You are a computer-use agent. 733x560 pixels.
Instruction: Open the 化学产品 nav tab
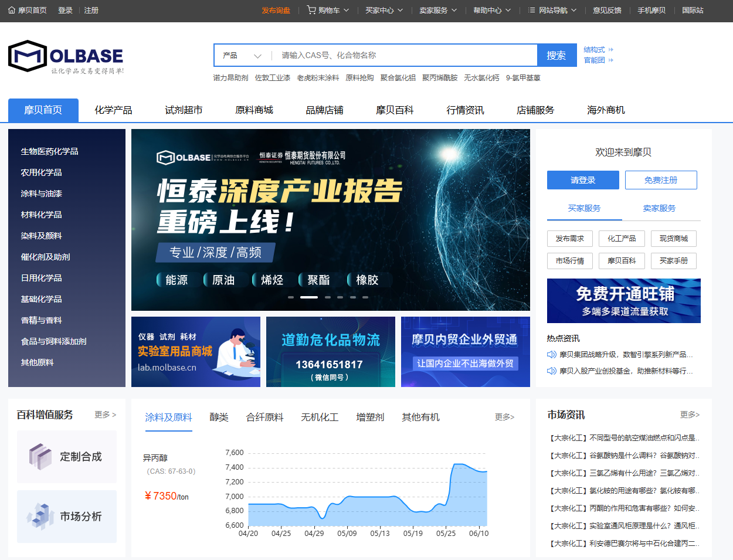(x=113, y=110)
